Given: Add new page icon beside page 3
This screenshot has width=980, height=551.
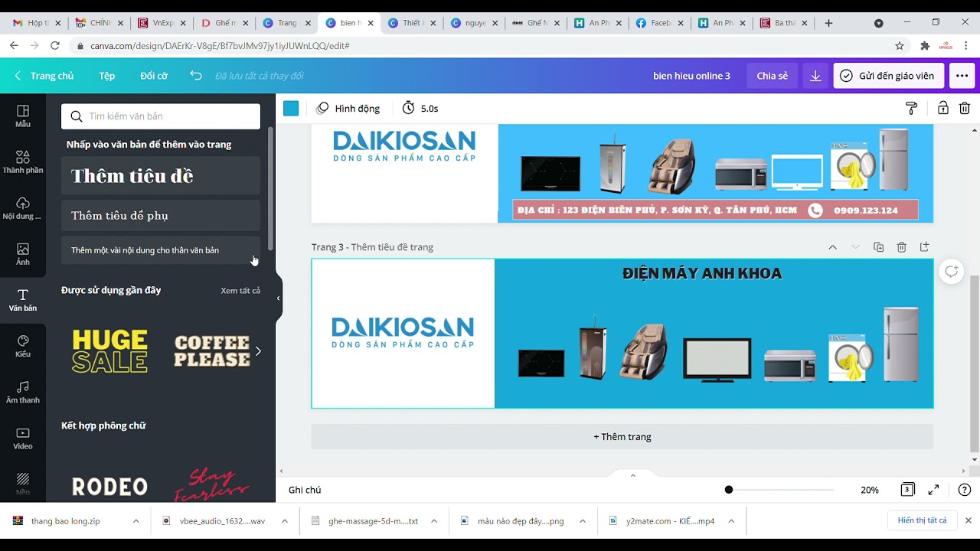Looking at the screenshot, I should coord(924,247).
